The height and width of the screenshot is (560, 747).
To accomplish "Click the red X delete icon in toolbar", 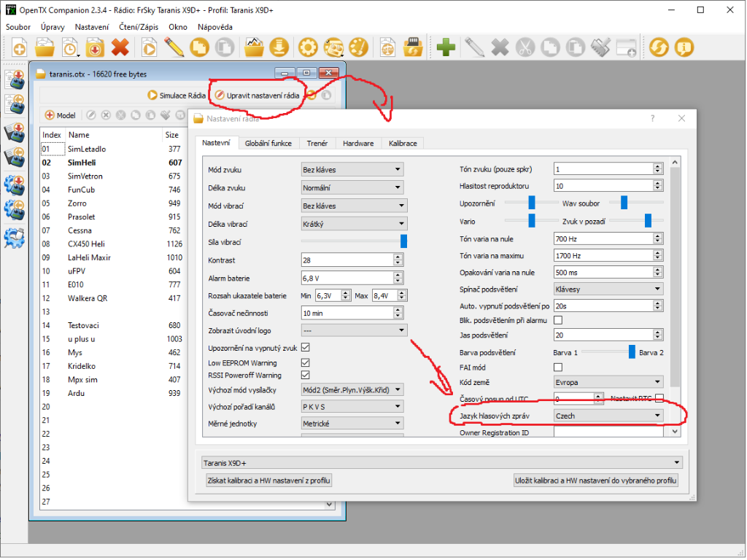I will pyautogui.click(x=120, y=48).
